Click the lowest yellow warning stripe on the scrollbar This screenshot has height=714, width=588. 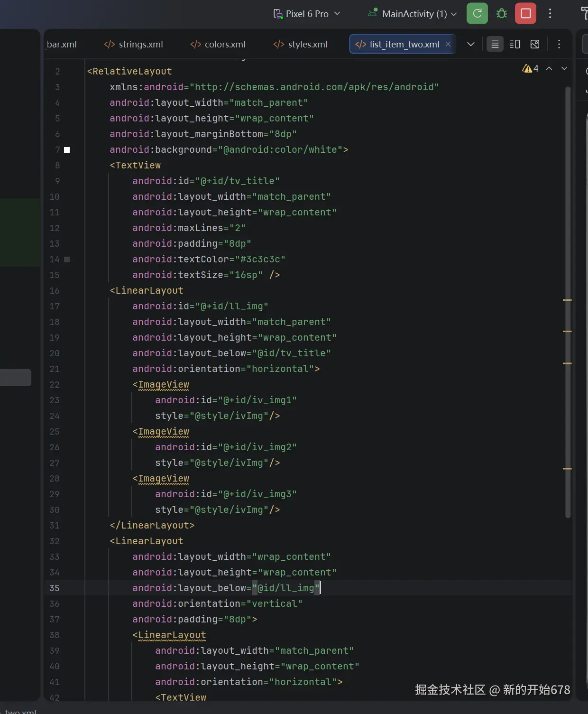567,469
